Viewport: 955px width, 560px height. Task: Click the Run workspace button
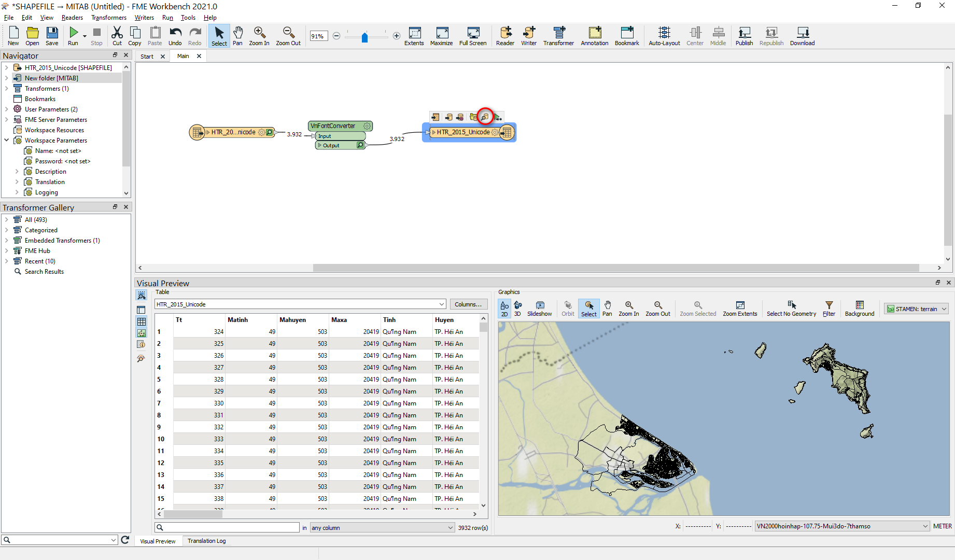pyautogui.click(x=73, y=36)
